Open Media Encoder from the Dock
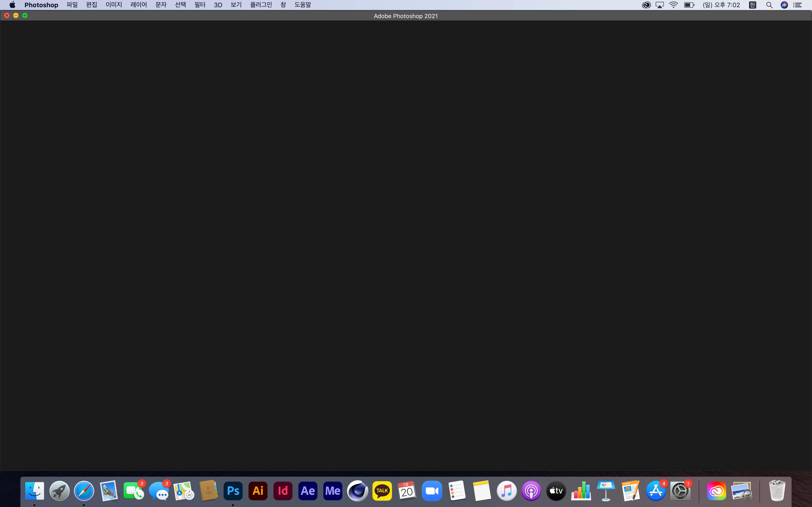812x507 pixels. pos(333,491)
